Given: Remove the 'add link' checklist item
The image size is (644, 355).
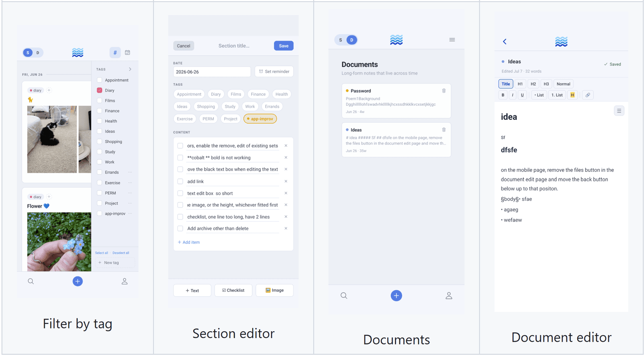Looking at the screenshot, I should coord(286,181).
